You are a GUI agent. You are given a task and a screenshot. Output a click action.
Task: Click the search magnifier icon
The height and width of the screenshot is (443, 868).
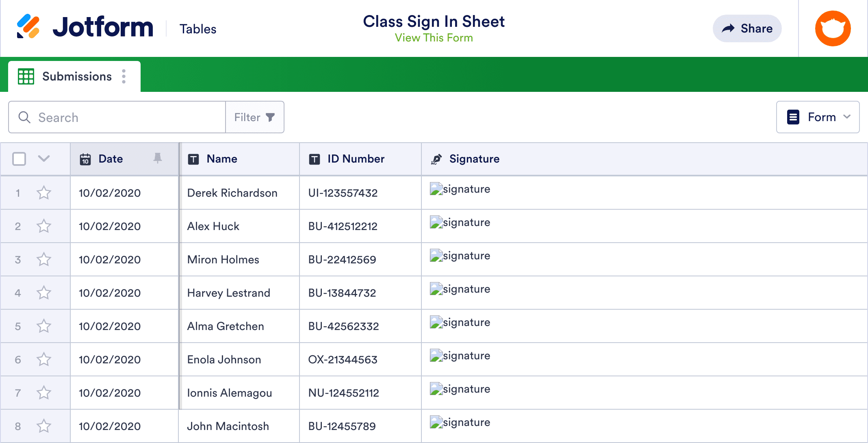coord(24,117)
